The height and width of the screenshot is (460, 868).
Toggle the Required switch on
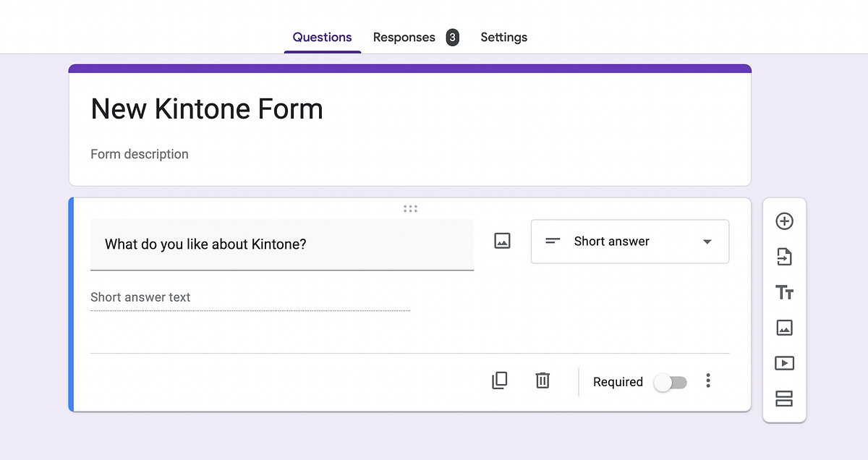coord(670,381)
